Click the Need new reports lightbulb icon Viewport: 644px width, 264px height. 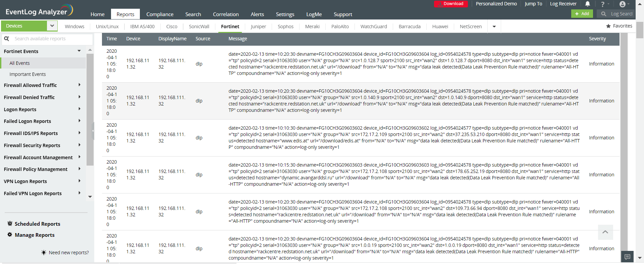tap(44, 253)
